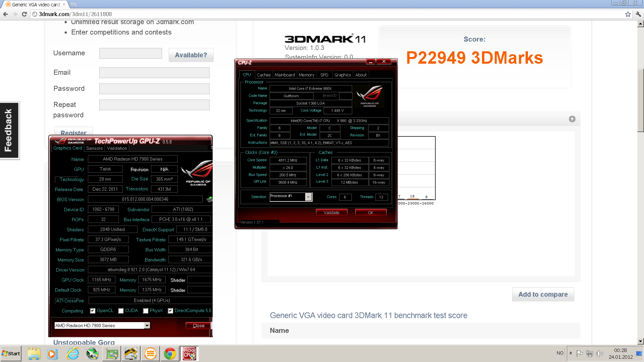Open the volume speaker tray icon
This screenshot has height=362, width=644.
[x=600, y=353]
